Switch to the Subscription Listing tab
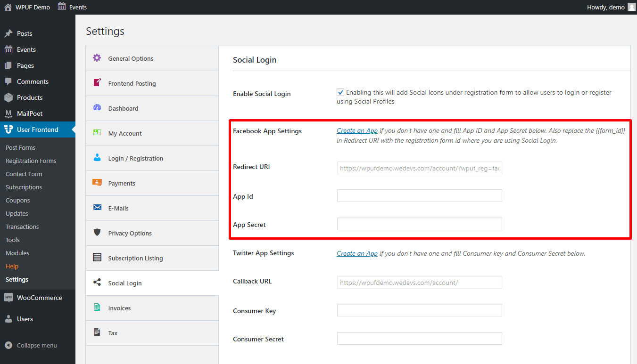Viewport: 637px width, 364px height. click(x=136, y=258)
